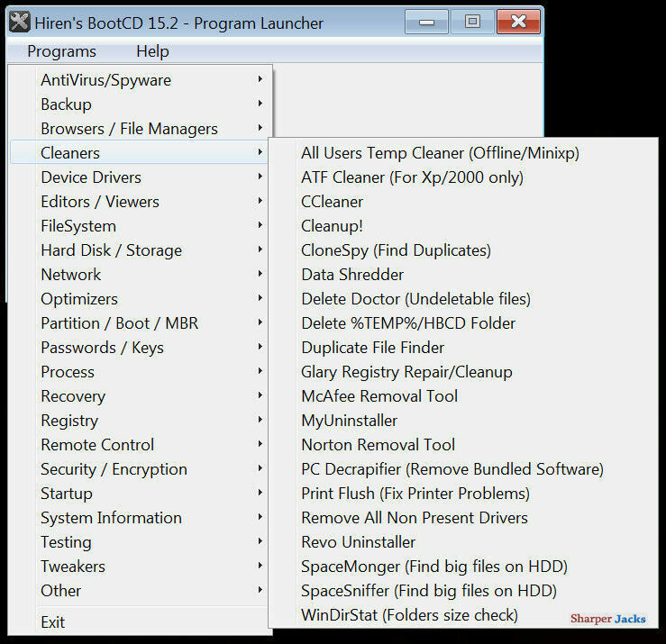This screenshot has width=666, height=644.
Task: Launch CloneSpy (Find Duplicates)
Action: 463,250
